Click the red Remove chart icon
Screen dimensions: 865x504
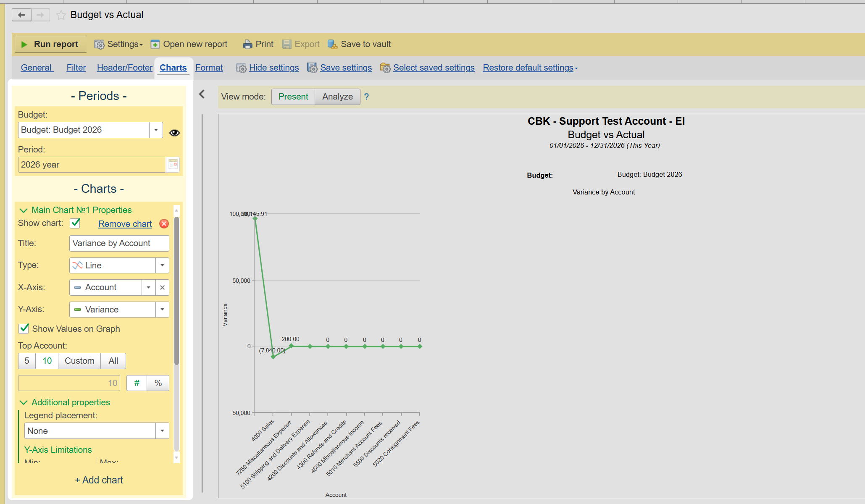(x=164, y=224)
